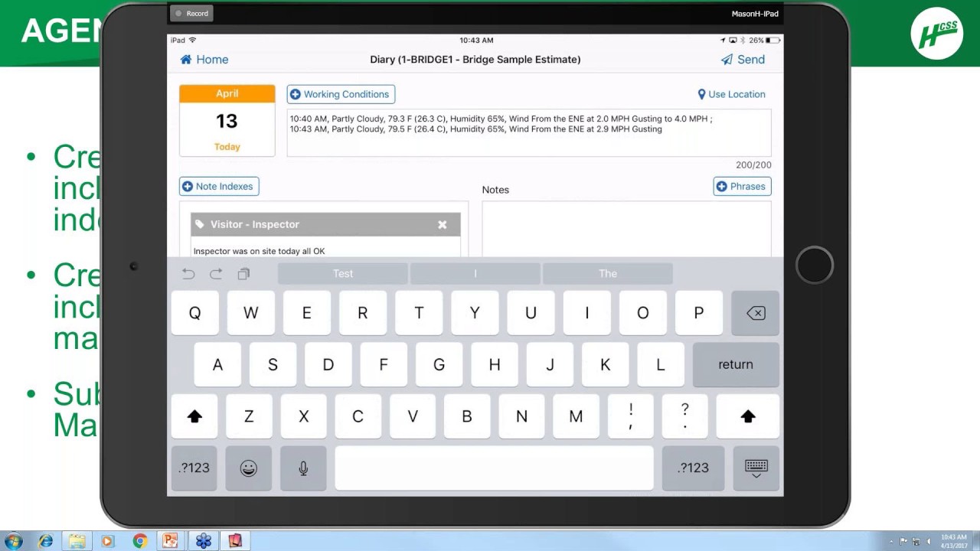Tap the T key
Viewport: 980px width, 551px height.
click(419, 313)
